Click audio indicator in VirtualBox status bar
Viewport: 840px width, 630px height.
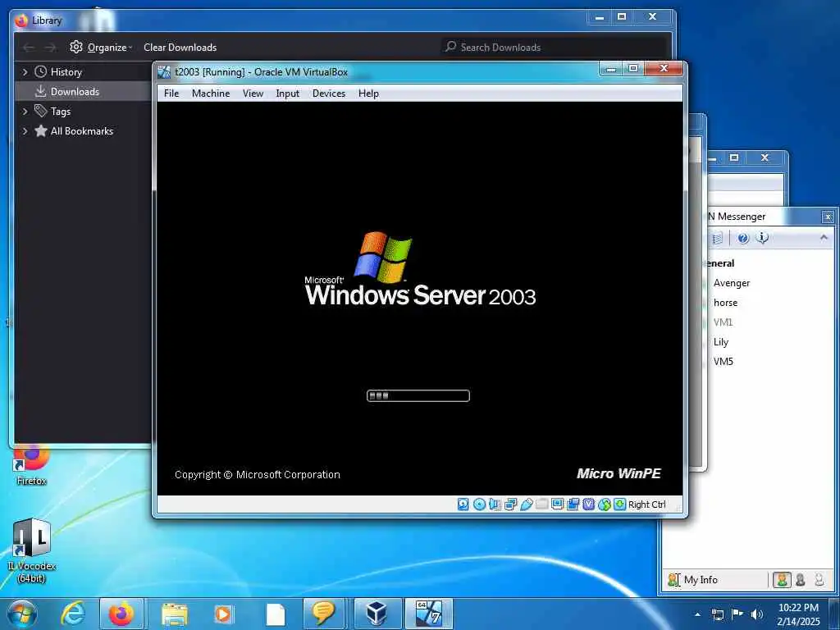(x=495, y=504)
